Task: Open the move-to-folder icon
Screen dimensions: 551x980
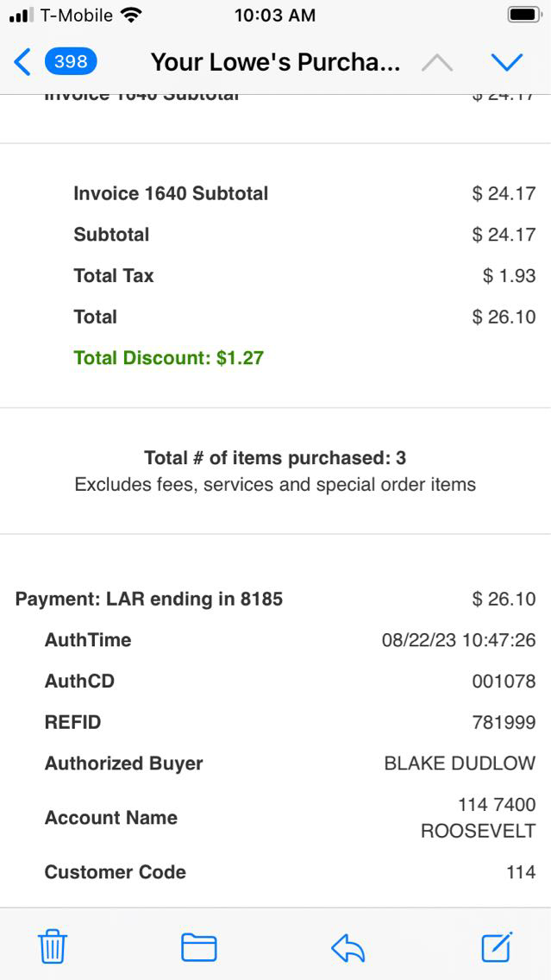Action: pyautogui.click(x=198, y=947)
